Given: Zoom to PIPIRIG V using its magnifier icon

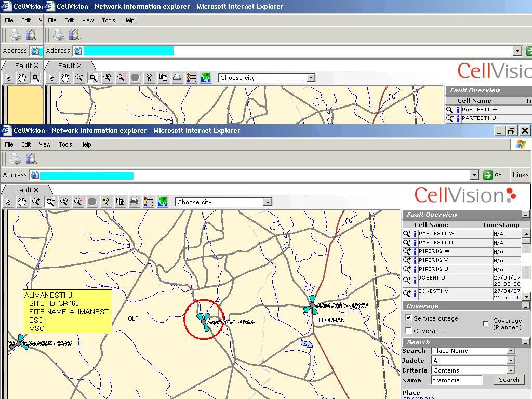Looking at the screenshot, I should [406, 260].
